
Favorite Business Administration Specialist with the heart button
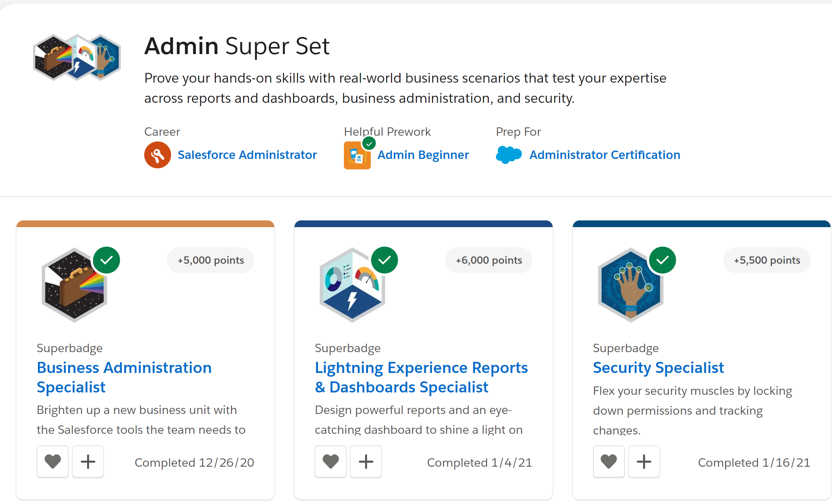coord(53,461)
